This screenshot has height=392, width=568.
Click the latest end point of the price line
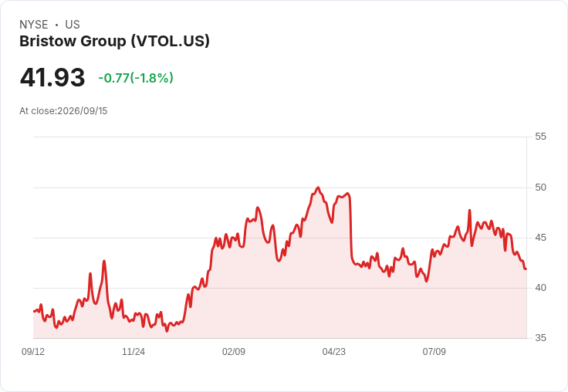526,269
